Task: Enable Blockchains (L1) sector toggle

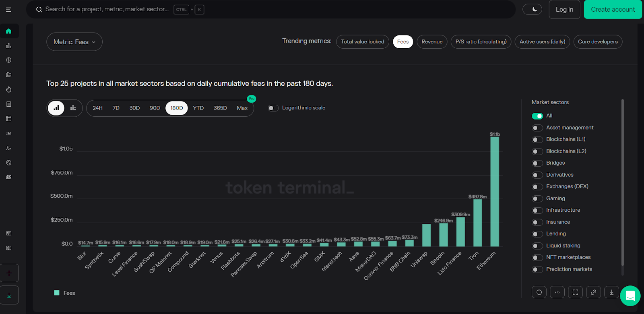Action: [x=537, y=140]
